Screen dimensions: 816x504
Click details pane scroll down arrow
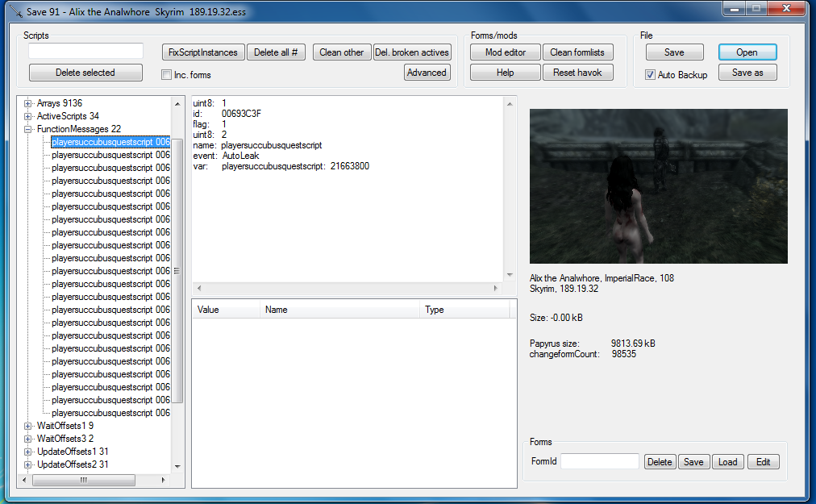[x=510, y=274]
